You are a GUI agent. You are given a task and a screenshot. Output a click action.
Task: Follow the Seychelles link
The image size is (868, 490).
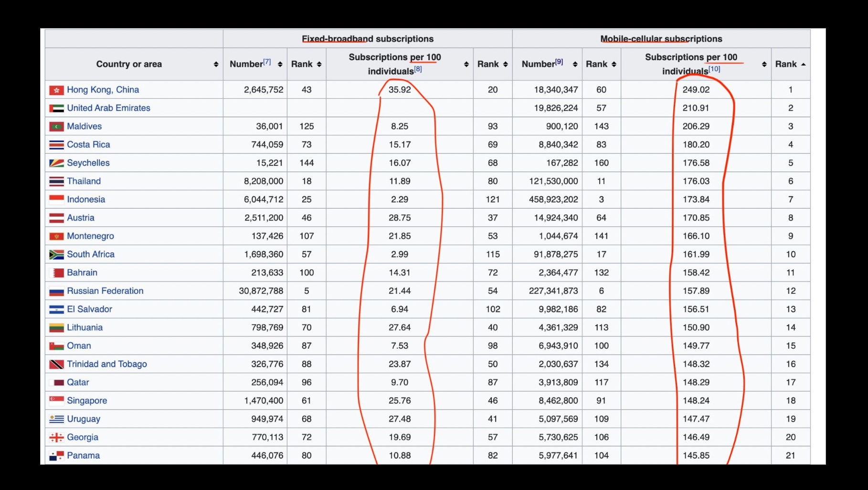pyautogui.click(x=88, y=163)
